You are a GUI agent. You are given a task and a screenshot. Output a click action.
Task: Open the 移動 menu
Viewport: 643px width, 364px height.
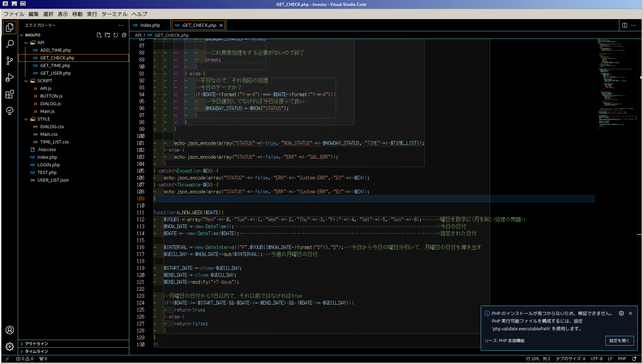[x=78, y=14]
